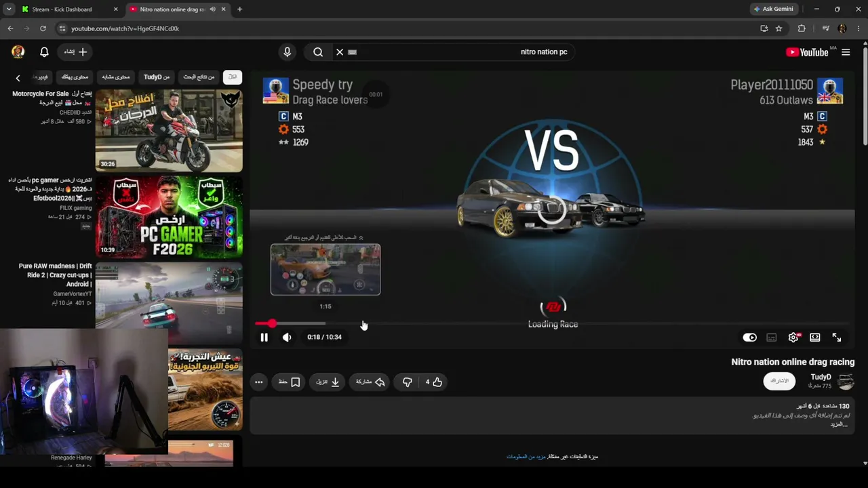Clear the search query
The width and height of the screenshot is (868, 488).
(340, 52)
